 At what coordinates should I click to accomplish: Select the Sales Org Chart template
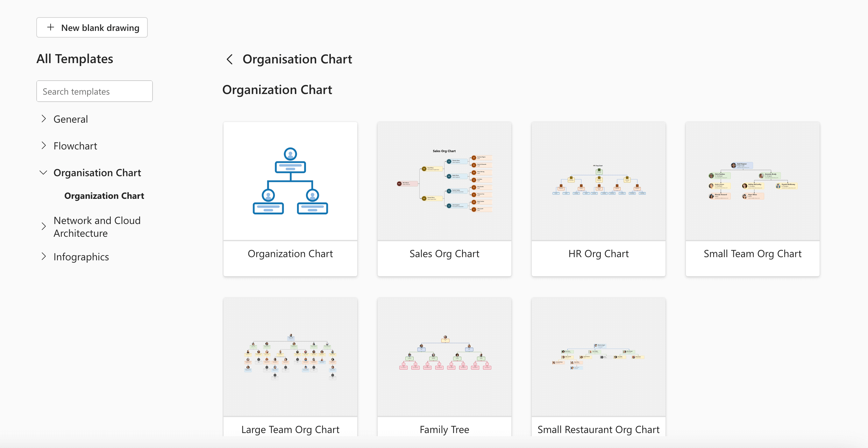(x=444, y=199)
